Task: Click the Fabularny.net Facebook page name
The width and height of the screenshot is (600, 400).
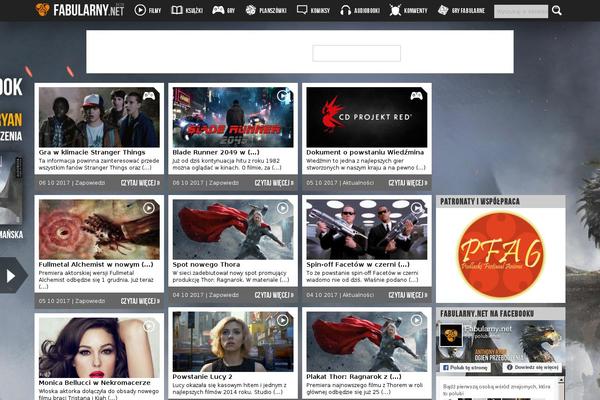Action: pos(488,329)
